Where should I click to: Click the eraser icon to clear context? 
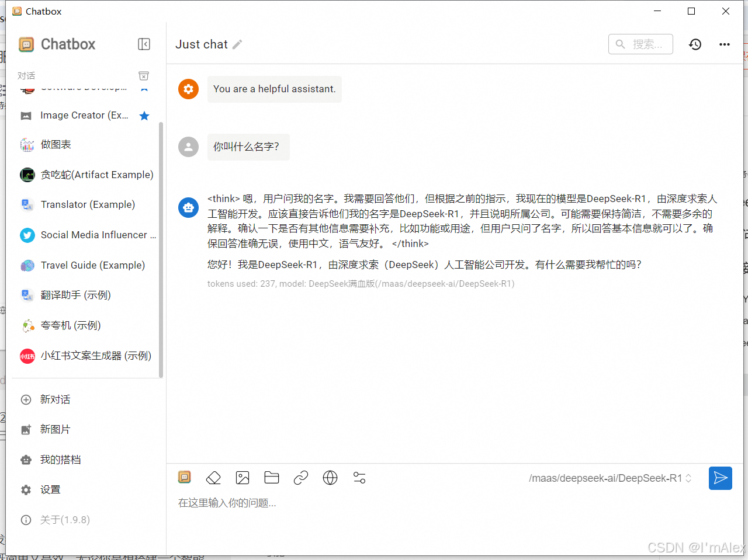click(x=213, y=478)
